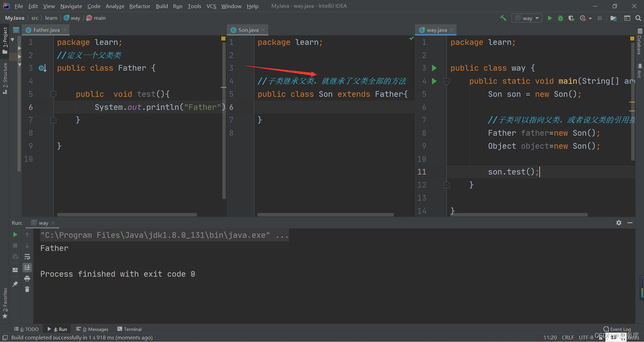The width and height of the screenshot is (644, 342).
Task: Toggle the Project tool window stripe
Action: 5,40
